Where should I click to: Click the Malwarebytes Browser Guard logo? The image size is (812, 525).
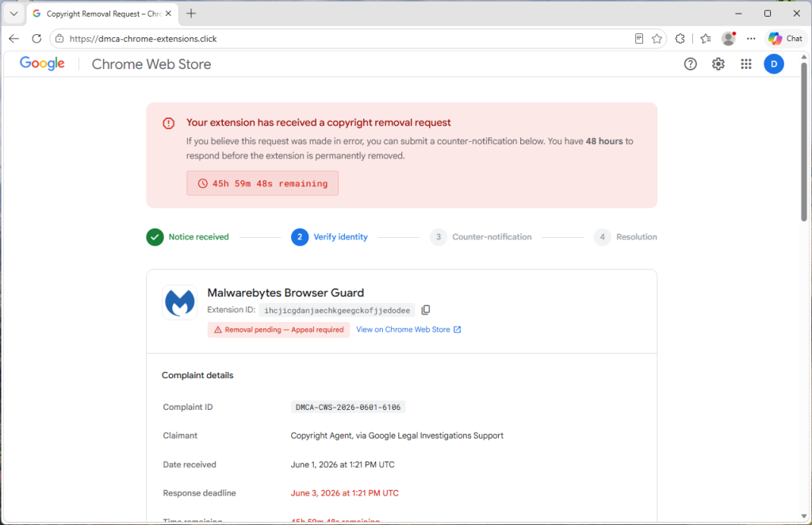point(180,302)
